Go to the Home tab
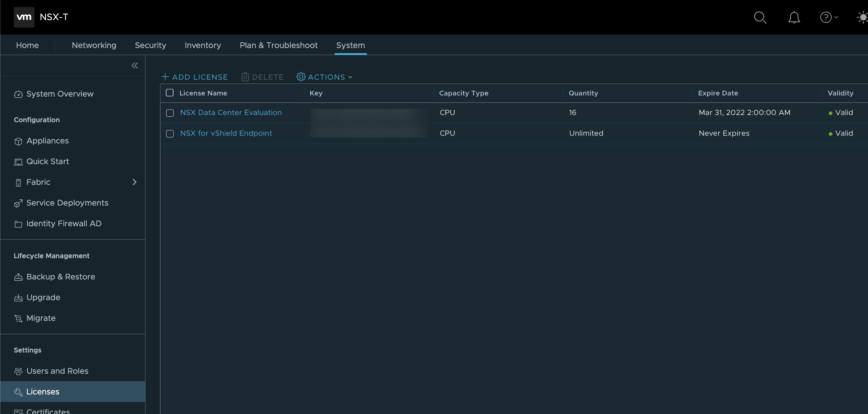 tap(27, 45)
